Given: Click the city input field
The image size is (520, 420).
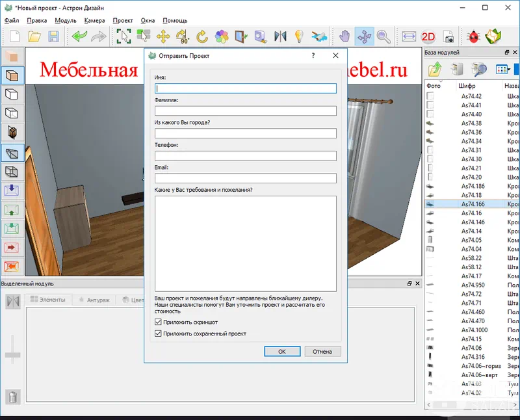Looking at the screenshot, I should (x=246, y=133).
